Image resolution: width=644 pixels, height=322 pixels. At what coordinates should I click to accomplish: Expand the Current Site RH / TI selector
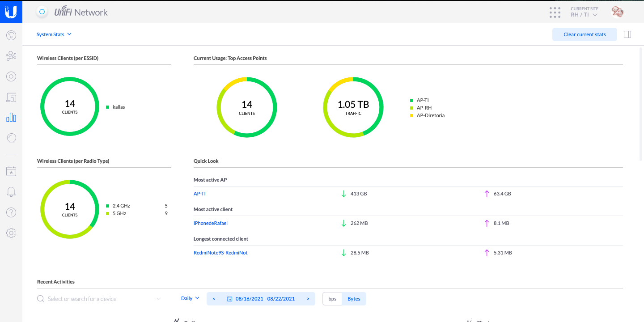584,15
